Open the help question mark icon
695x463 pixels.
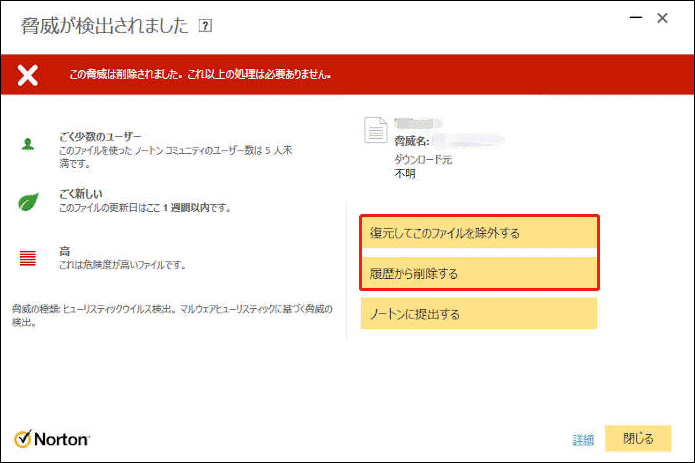[x=205, y=26]
